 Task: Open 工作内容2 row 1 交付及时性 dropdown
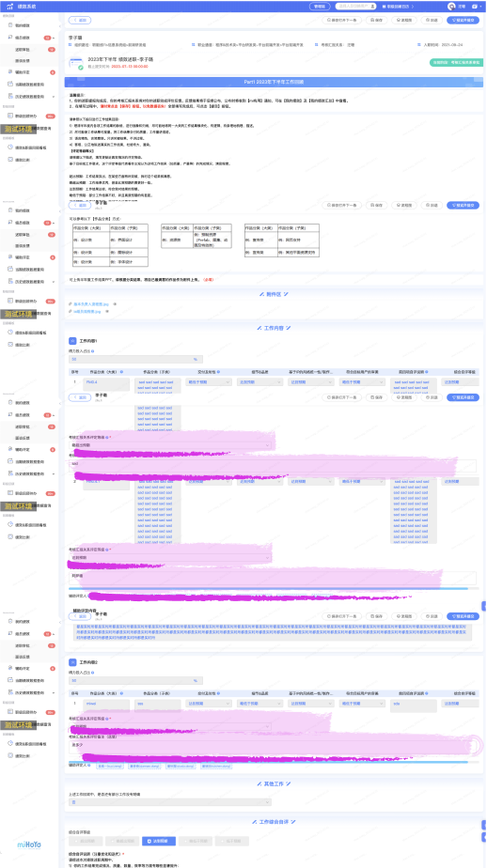click(x=209, y=704)
